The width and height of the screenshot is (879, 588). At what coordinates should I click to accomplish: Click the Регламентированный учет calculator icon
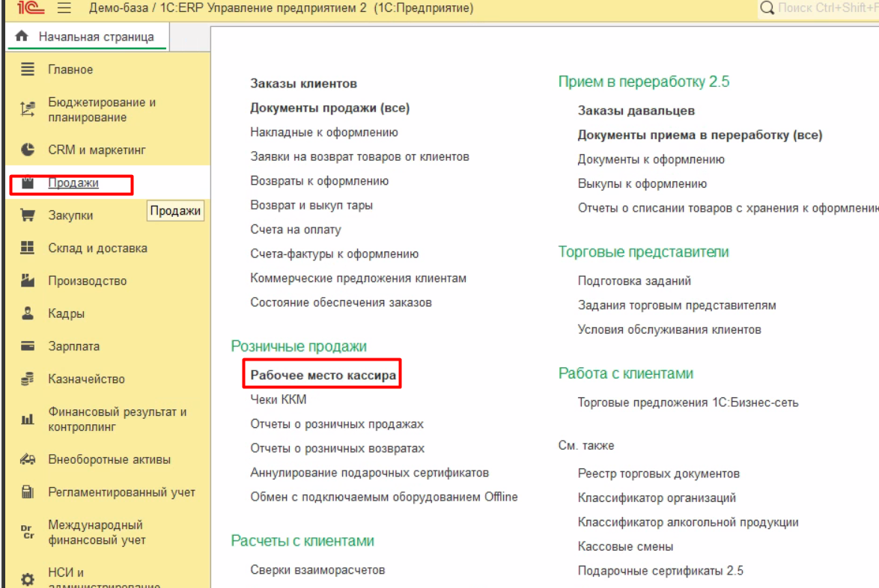point(28,492)
